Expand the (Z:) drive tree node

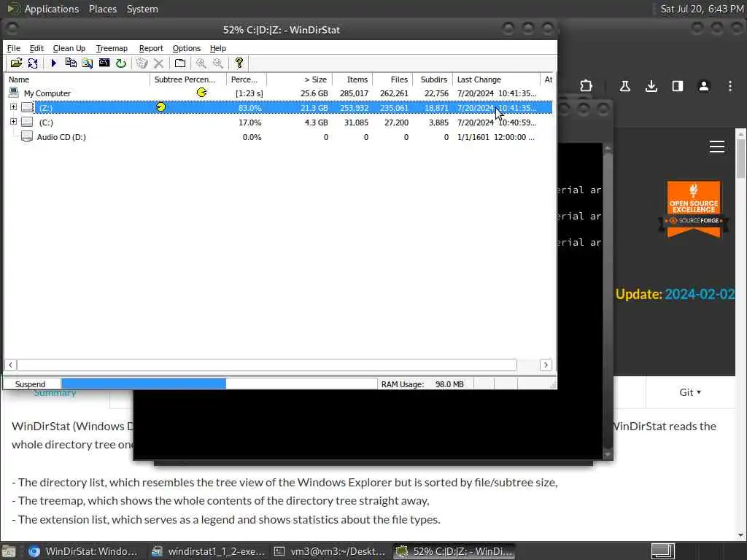pos(13,107)
